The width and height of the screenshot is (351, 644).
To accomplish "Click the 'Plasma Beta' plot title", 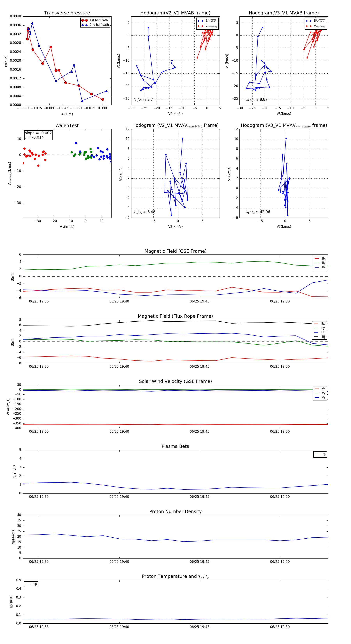I will pyautogui.click(x=175, y=447).
